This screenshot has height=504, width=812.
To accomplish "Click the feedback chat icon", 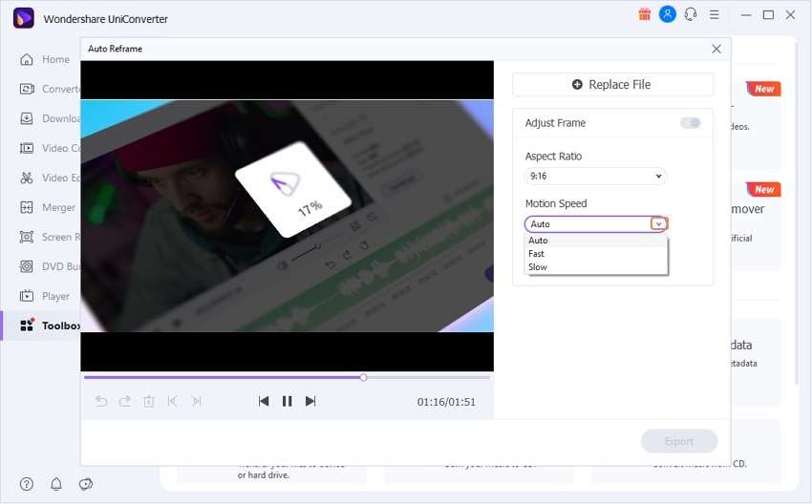I will click(x=85, y=484).
